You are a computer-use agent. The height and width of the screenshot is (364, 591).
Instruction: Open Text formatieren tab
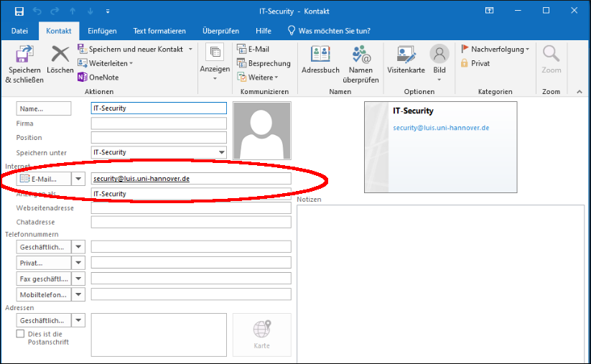pos(159,31)
